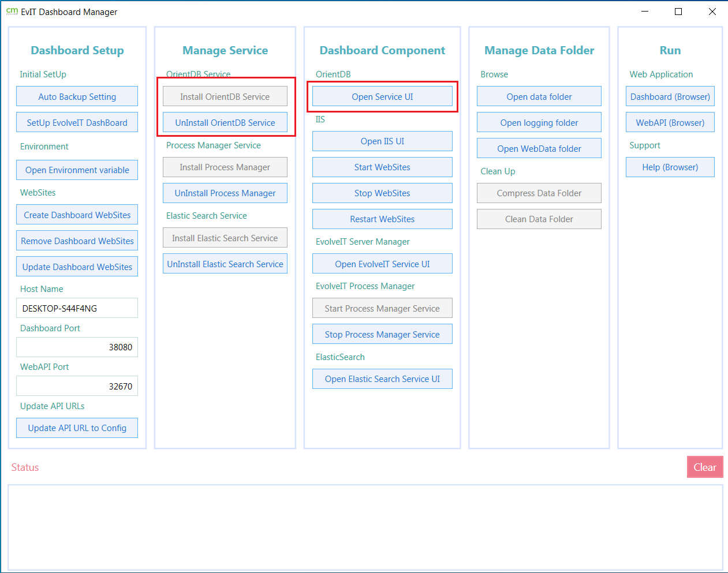Click Start WebSites
The width and height of the screenshot is (728, 573).
pyautogui.click(x=382, y=167)
